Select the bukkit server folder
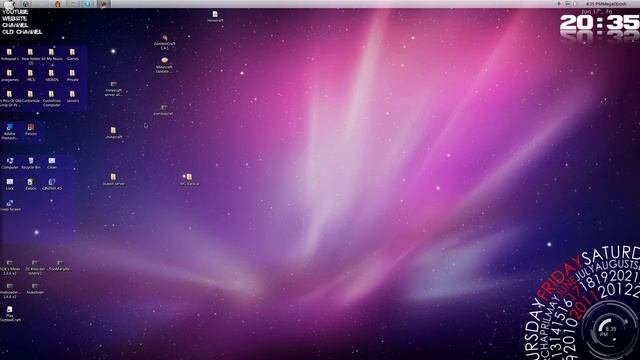Screen dimensions: 640x360 tap(113, 180)
